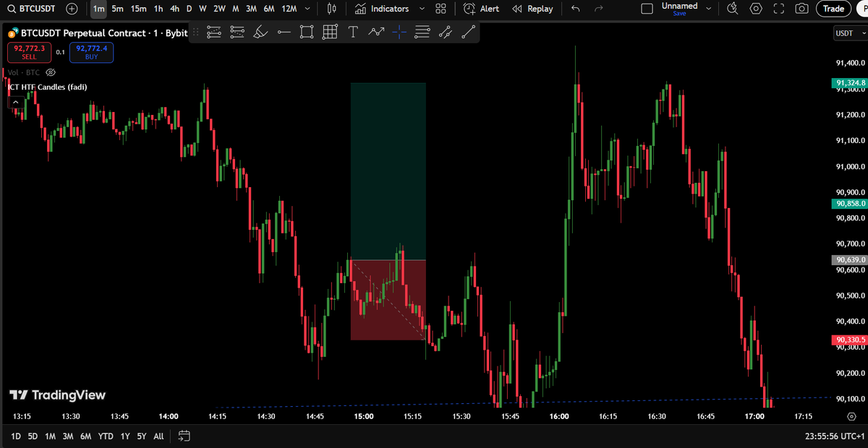Enter fullscreen chart mode

pyautogui.click(x=778, y=9)
